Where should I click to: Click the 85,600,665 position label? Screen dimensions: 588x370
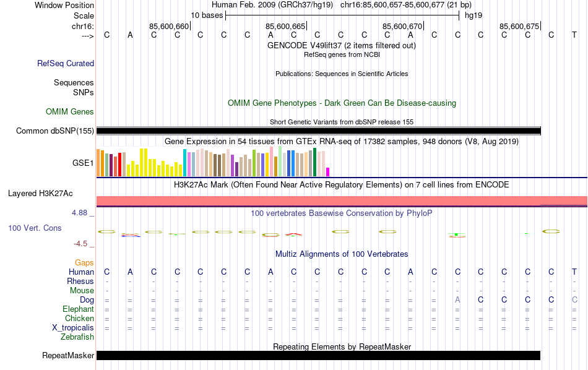click(285, 26)
